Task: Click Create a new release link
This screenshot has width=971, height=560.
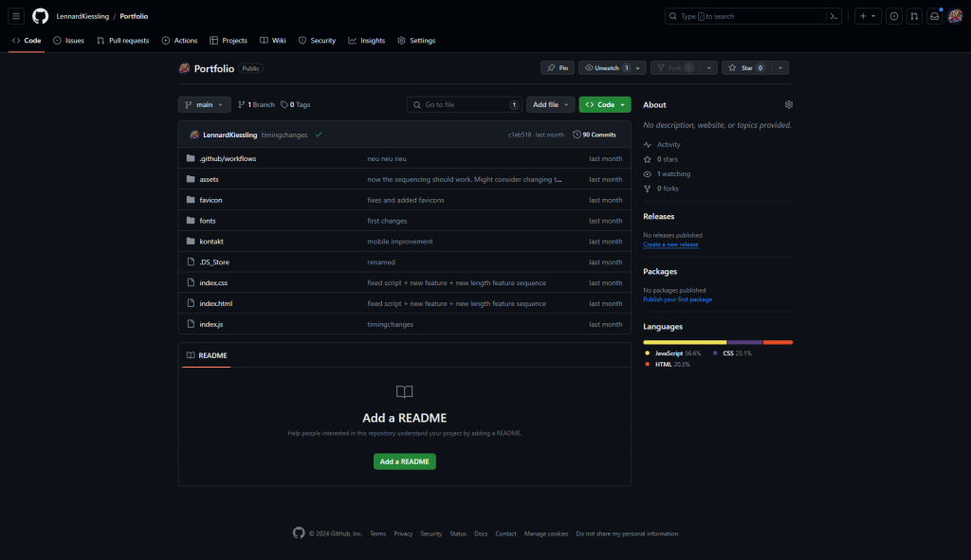Action: (670, 244)
